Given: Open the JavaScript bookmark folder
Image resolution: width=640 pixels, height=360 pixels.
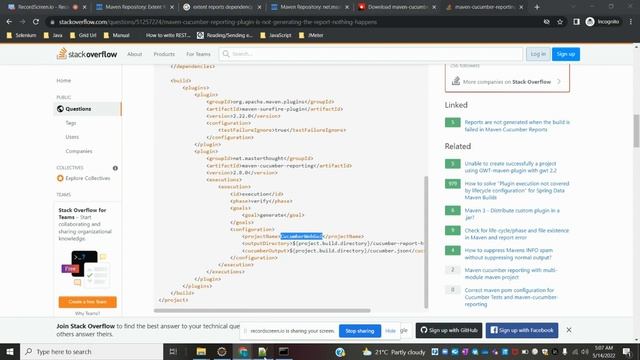Looking at the screenshot, I should click(276, 36).
